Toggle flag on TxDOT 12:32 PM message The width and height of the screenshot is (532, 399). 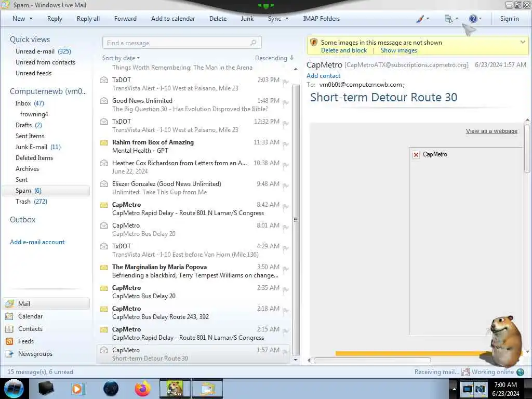click(x=286, y=123)
